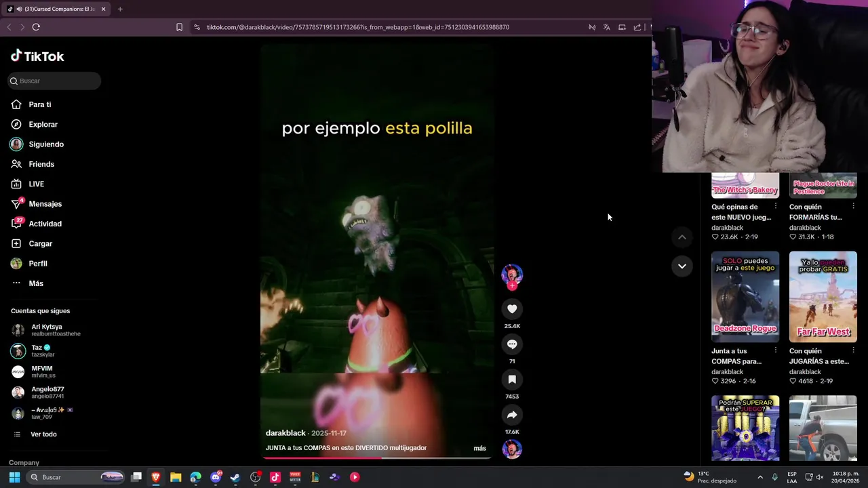Open Company footer link

click(x=24, y=463)
